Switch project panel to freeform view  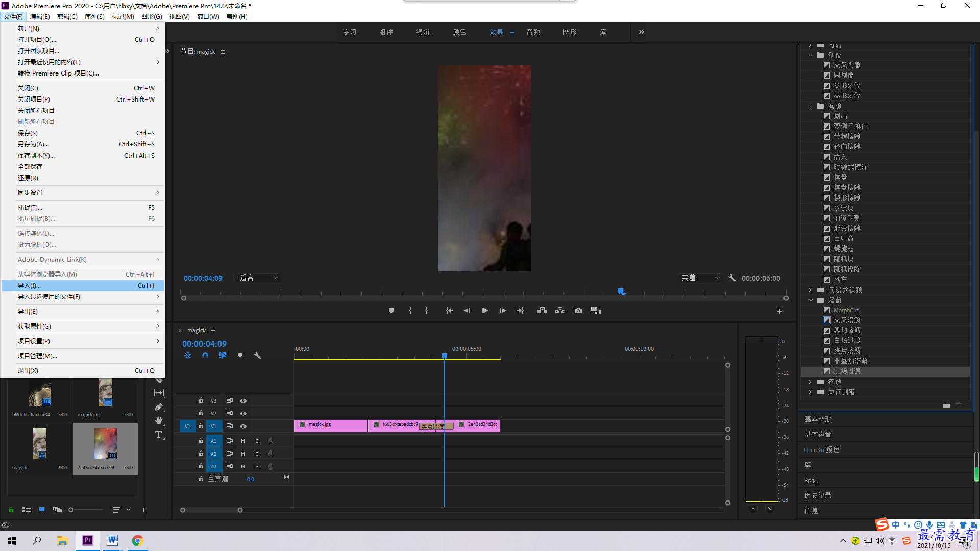[57, 510]
